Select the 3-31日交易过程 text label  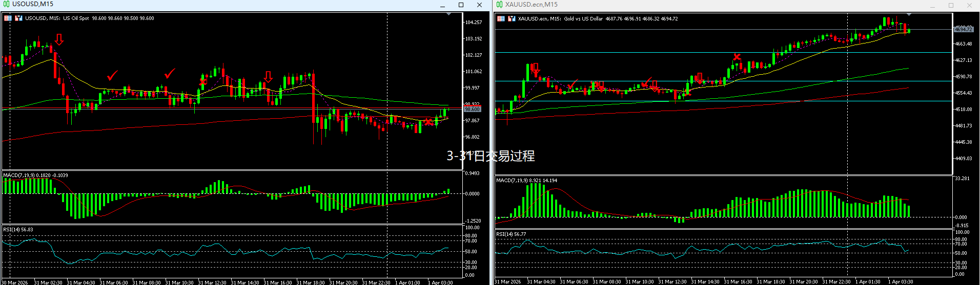(x=490, y=156)
